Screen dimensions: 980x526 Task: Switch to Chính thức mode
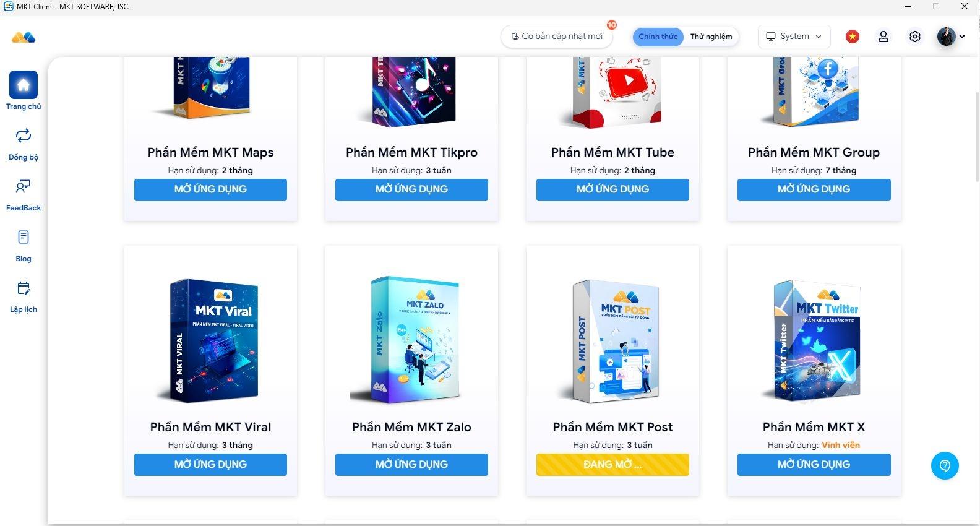click(x=658, y=37)
